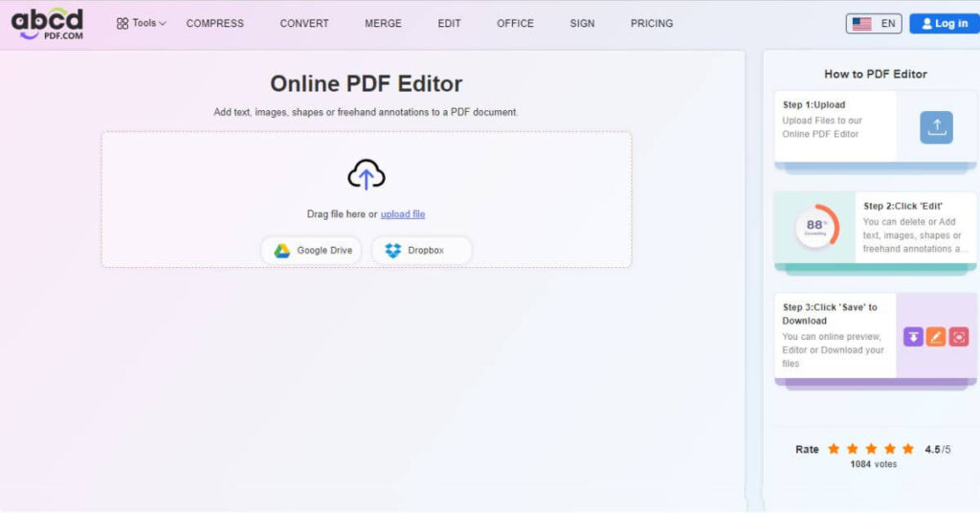Open the PRICING page
This screenshot has height=513, width=980.
(x=652, y=23)
